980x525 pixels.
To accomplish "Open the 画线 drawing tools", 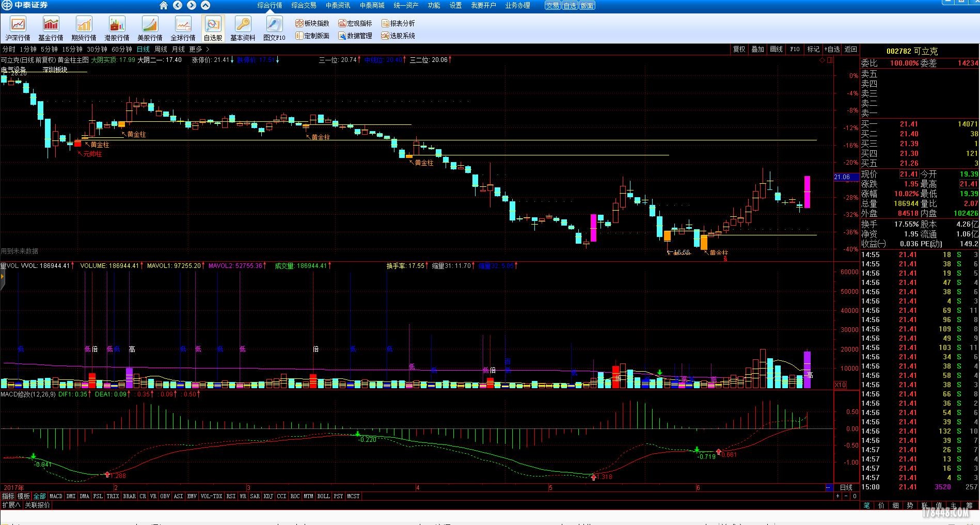I will pyautogui.click(x=776, y=49).
